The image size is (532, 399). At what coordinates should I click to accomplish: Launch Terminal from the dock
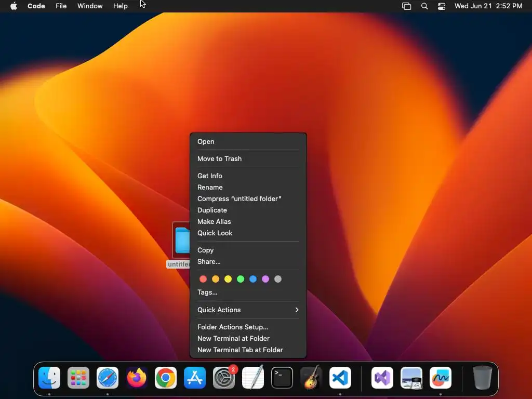click(282, 378)
